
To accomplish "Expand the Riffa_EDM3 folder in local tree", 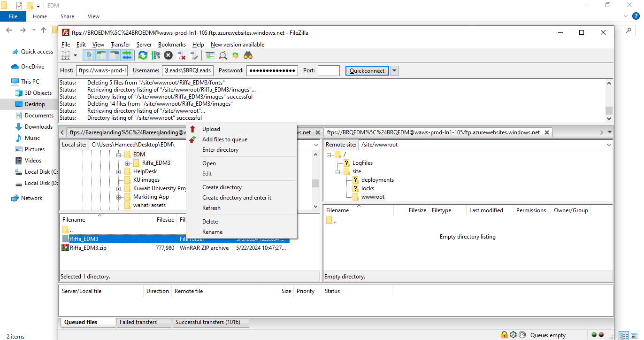I will [128, 163].
